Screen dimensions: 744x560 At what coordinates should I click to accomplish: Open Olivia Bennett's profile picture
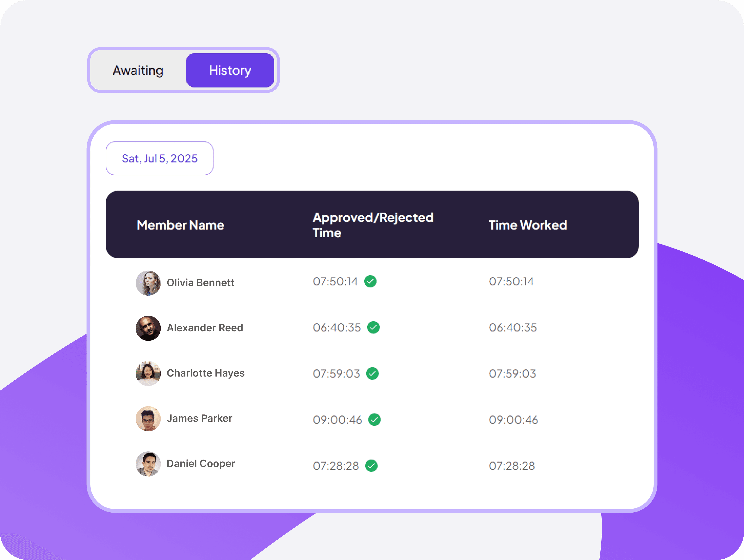pyautogui.click(x=148, y=283)
